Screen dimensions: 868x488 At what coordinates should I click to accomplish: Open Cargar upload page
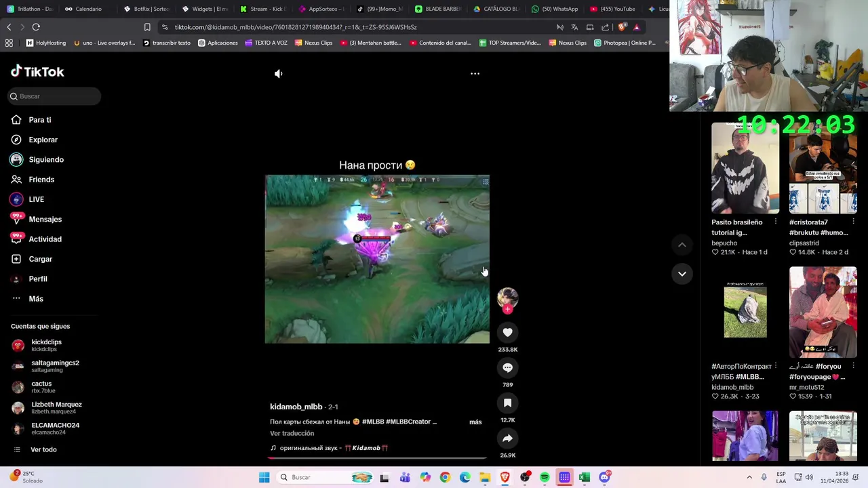click(40, 259)
